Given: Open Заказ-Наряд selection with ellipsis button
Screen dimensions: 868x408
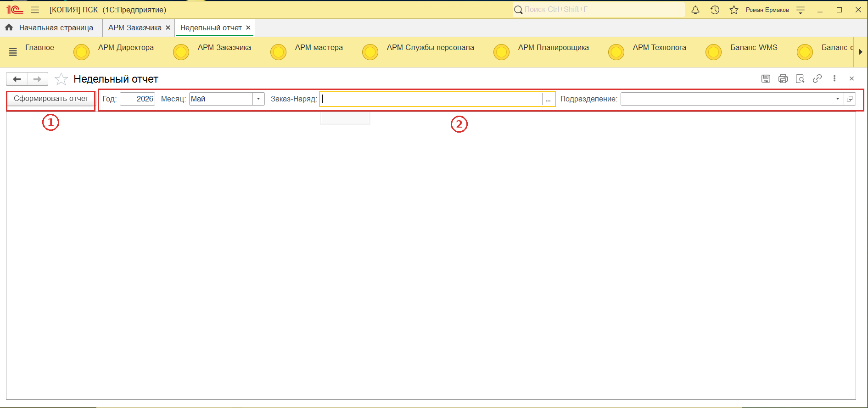Looking at the screenshot, I should (x=548, y=99).
